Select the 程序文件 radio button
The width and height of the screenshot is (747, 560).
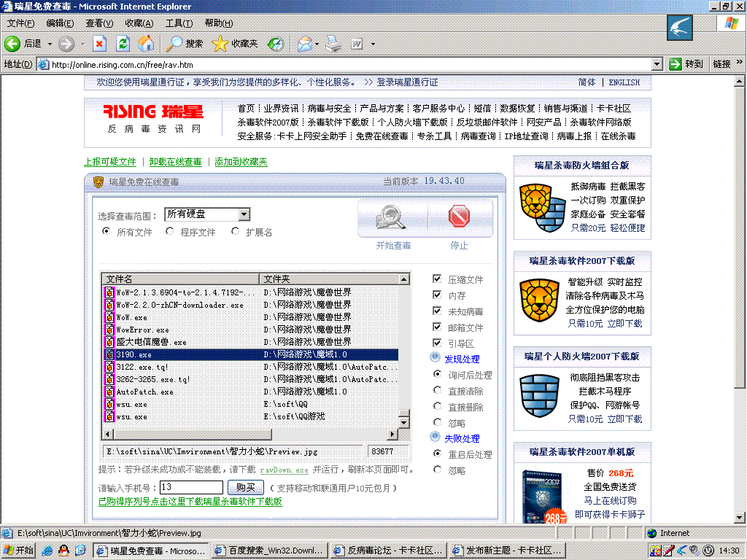[169, 231]
